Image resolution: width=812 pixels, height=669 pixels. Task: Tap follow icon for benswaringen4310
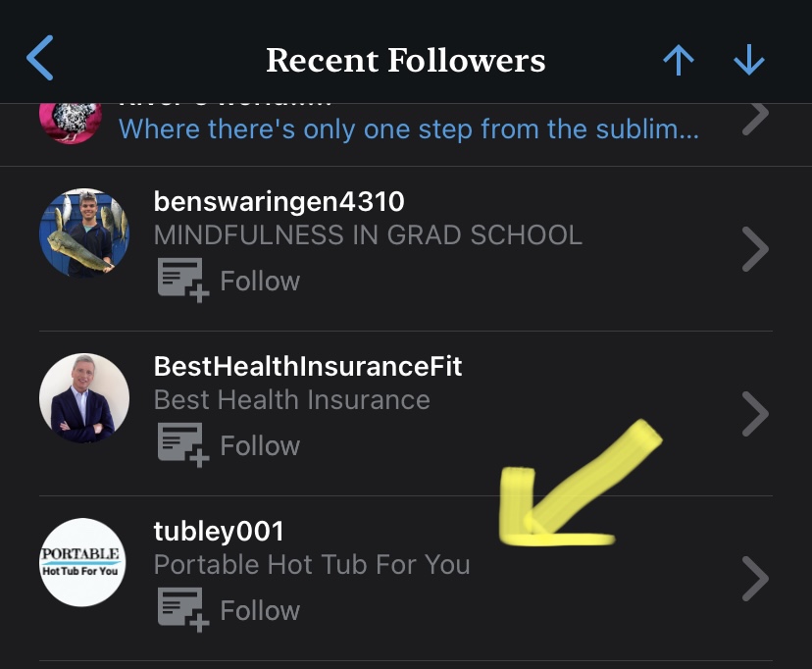tap(182, 281)
